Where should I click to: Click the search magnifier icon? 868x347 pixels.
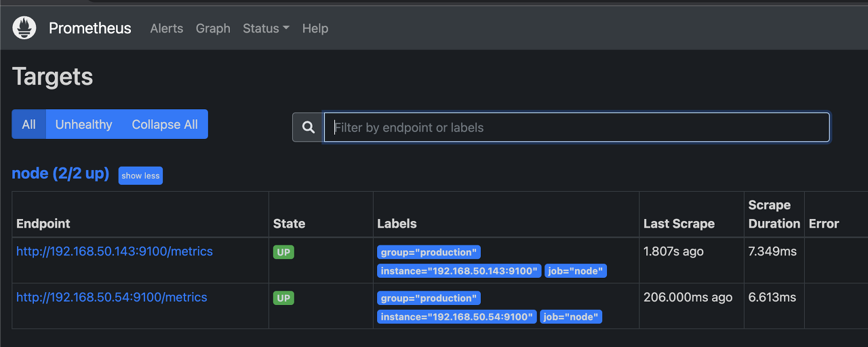pos(309,127)
